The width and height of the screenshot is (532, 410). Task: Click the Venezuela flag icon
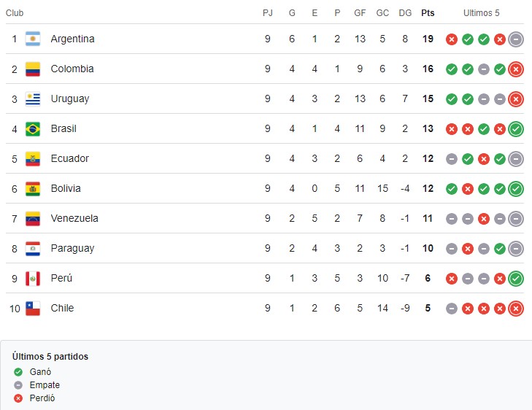tap(33, 218)
